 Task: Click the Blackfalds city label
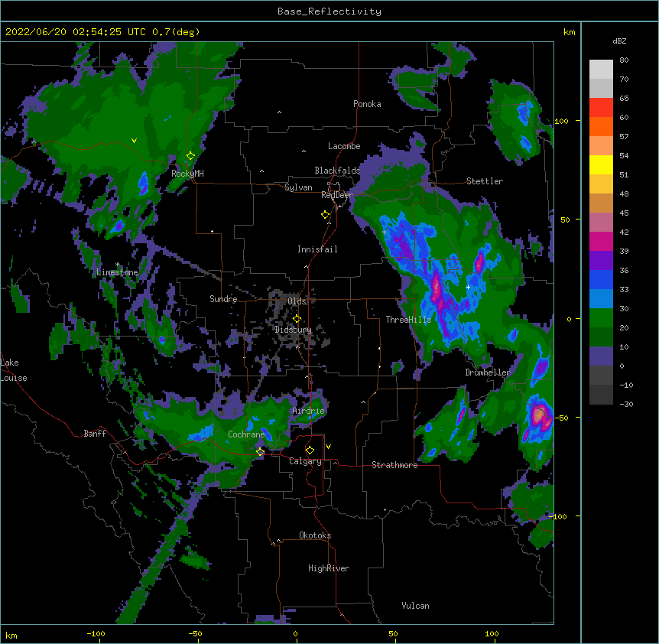point(337,171)
